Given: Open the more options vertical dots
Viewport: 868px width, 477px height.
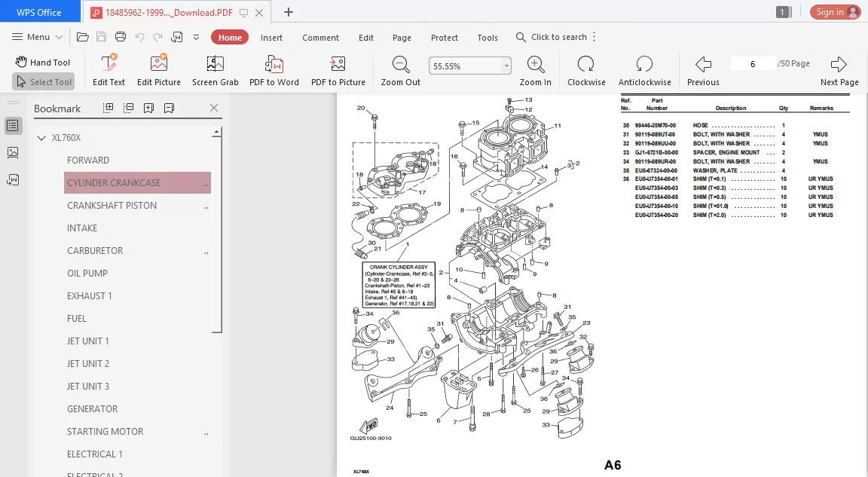Looking at the screenshot, I should click(x=594, y=37).
